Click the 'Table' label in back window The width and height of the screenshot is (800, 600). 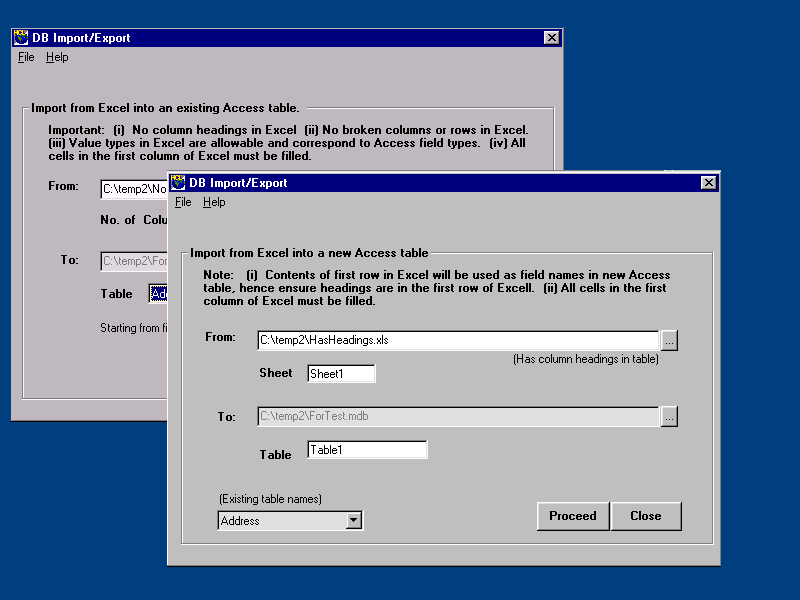(116, 294)
